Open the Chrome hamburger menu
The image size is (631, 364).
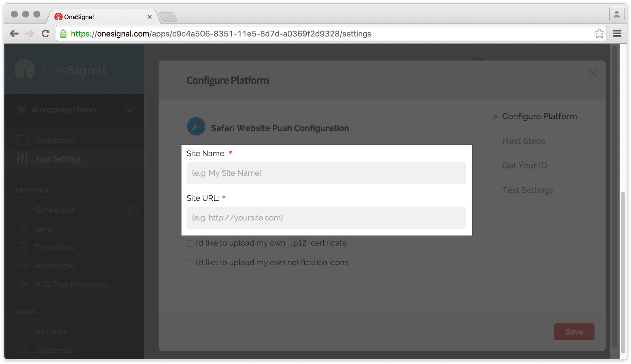(617, 34)
